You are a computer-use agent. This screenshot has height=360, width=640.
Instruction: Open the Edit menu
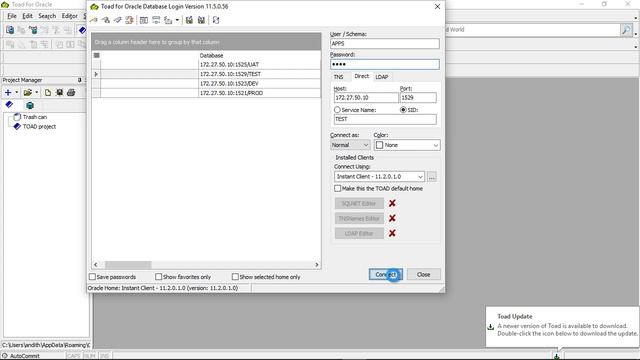click(x=27, y=16)
